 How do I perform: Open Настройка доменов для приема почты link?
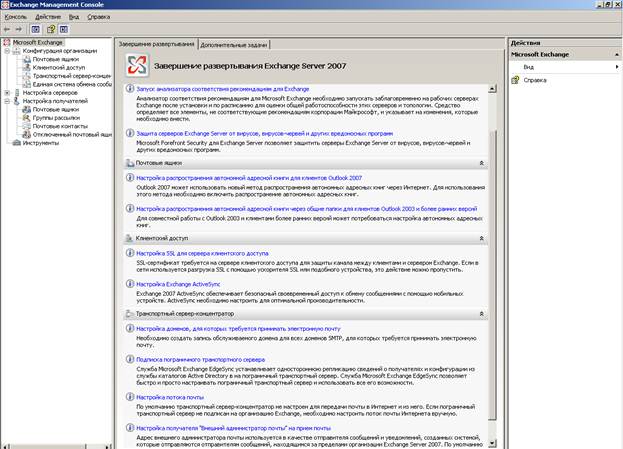pyautogui.click(x=238, y=329)
